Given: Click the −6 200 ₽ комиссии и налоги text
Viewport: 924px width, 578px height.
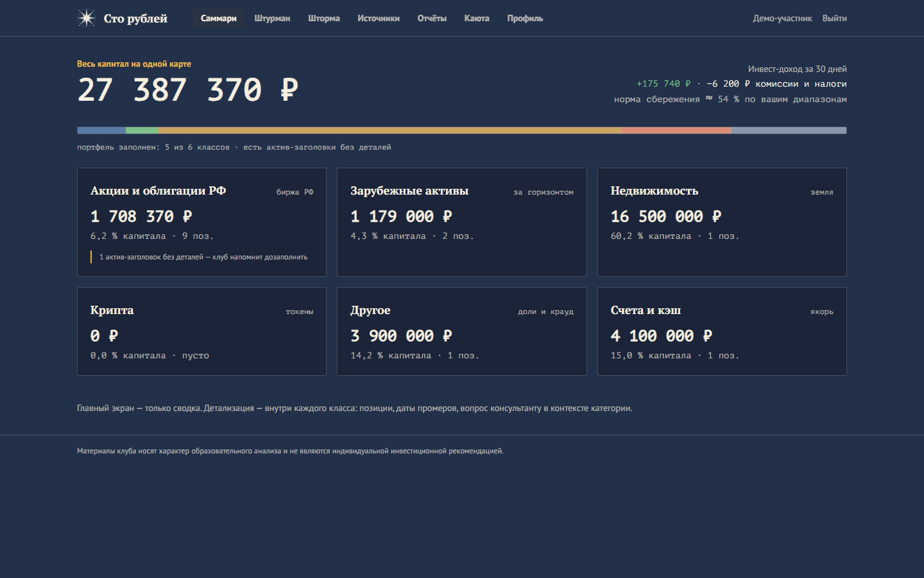Looking at the screenshot, I should (776, 84).
